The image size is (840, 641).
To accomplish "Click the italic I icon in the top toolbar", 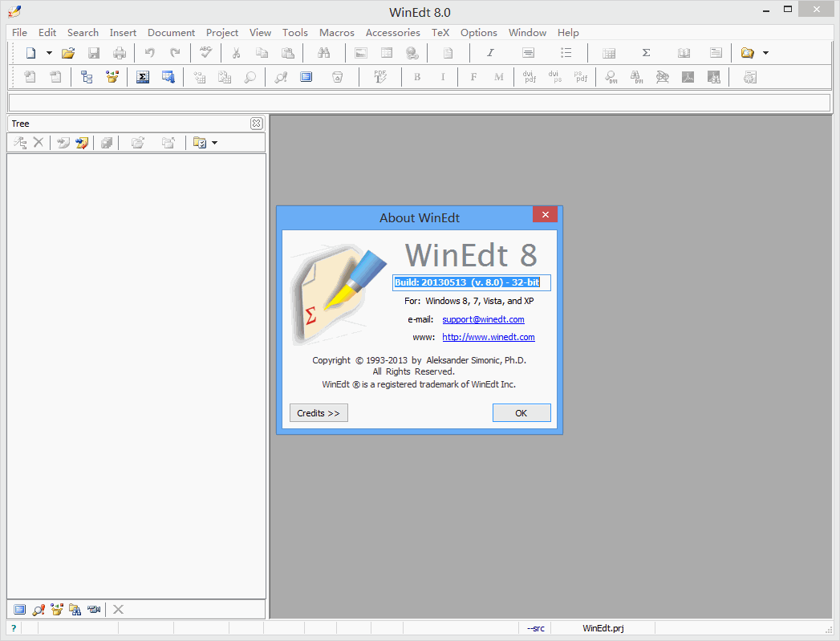I will pos(490,53).
